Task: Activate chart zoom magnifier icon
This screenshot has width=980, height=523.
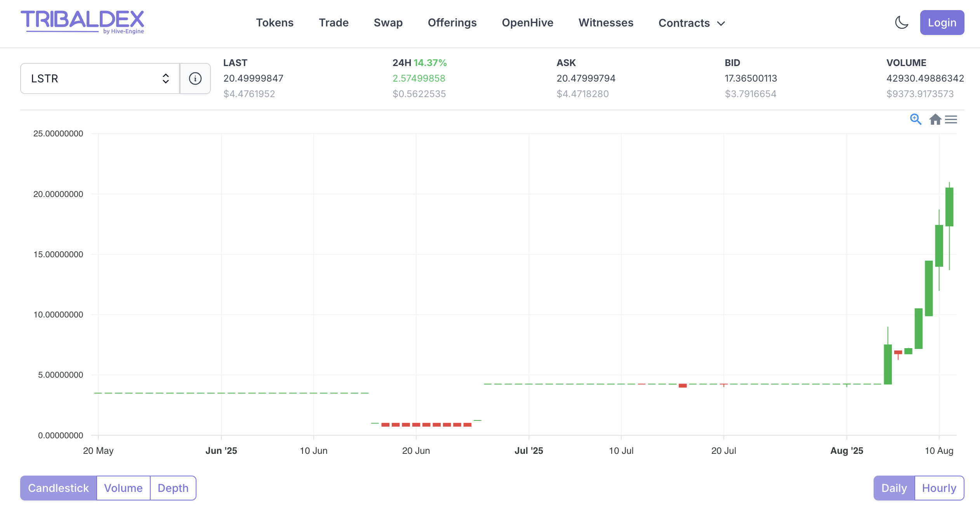Action: 916,119
